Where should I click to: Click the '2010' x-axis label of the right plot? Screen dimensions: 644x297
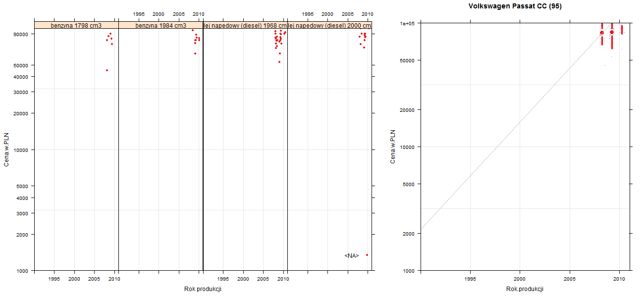point(619,279)
